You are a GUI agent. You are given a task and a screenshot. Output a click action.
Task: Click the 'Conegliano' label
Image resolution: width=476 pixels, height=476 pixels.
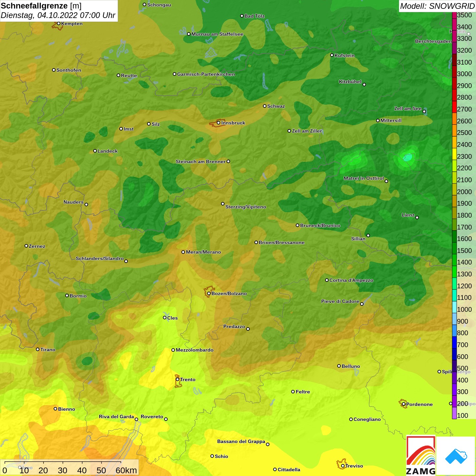(x=367, y=419)
